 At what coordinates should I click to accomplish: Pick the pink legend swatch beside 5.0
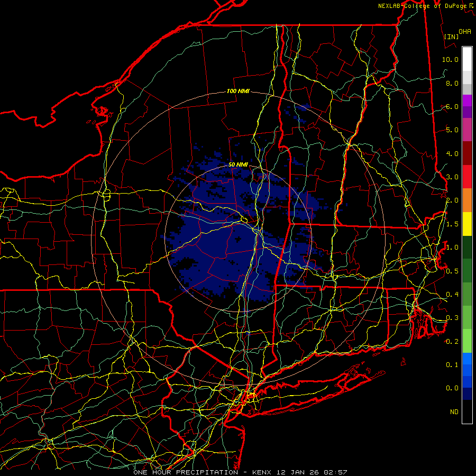(x=467, y=130)
